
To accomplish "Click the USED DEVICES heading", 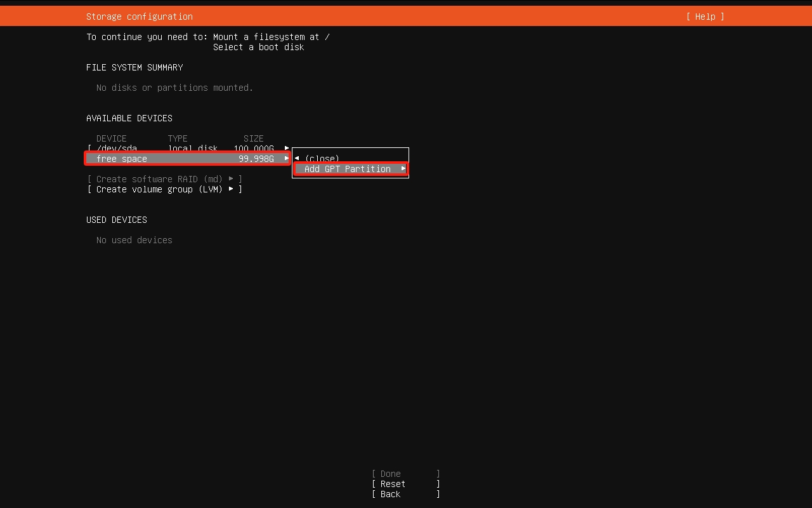I will [x=117, y=220].
